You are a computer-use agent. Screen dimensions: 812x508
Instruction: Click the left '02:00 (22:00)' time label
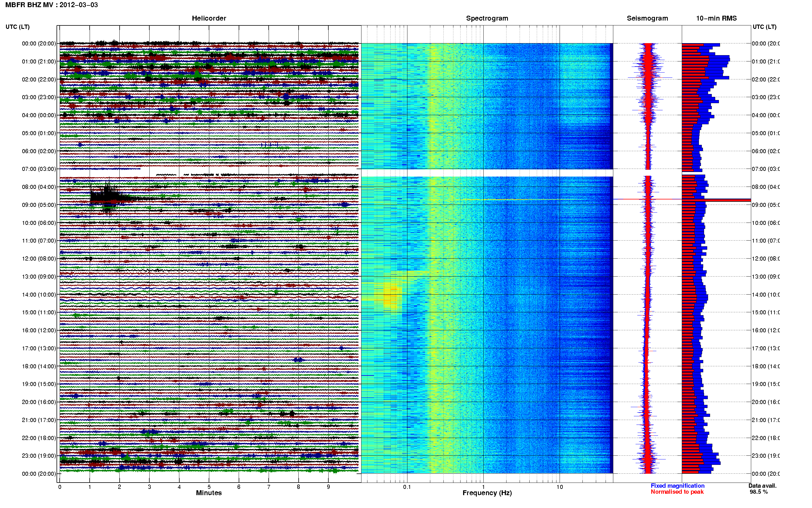(x=39, y=79)
